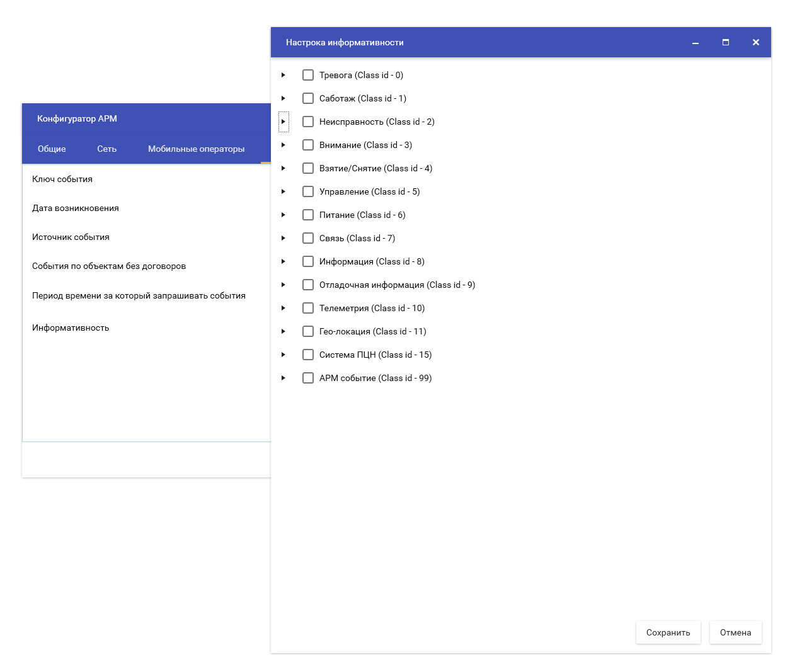
Task: Expand the Неисправность tree node arrow
Action: (283, 122)
